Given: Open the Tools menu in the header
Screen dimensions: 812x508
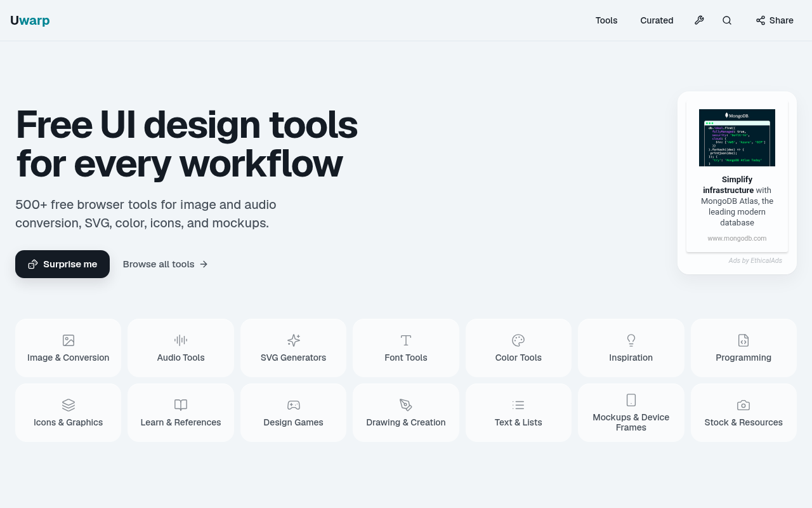Looking at the screenshot, I should (x=606, y=20).
